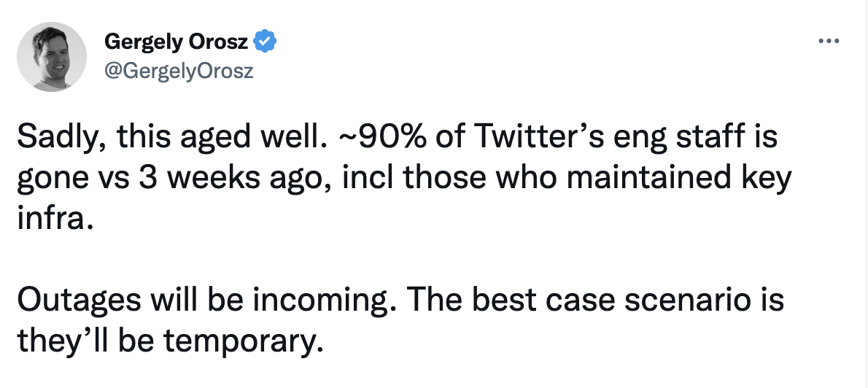The image size is (868, 388).
Task: Click the blue verified checkmark badge
Action: pyautogui.click(x=265, y=42)
